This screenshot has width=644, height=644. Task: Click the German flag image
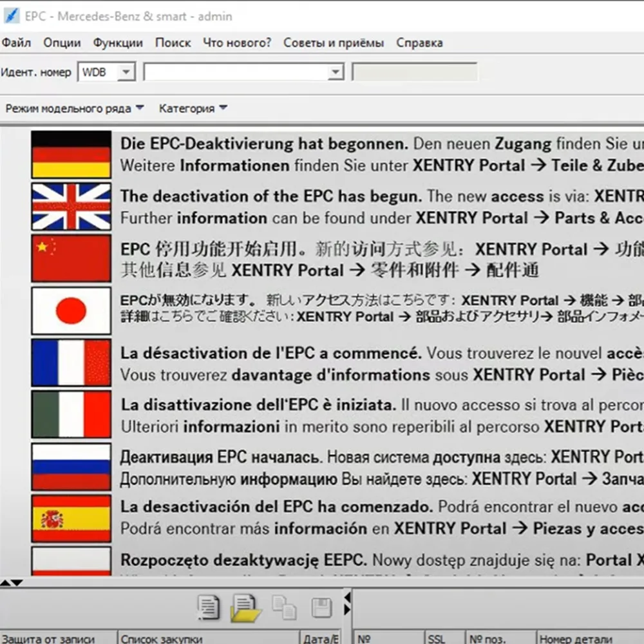point(71,155)
